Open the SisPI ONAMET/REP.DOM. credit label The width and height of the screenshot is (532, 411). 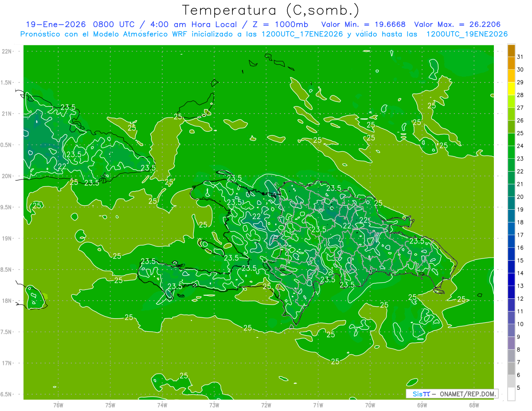tap(452, 394)
